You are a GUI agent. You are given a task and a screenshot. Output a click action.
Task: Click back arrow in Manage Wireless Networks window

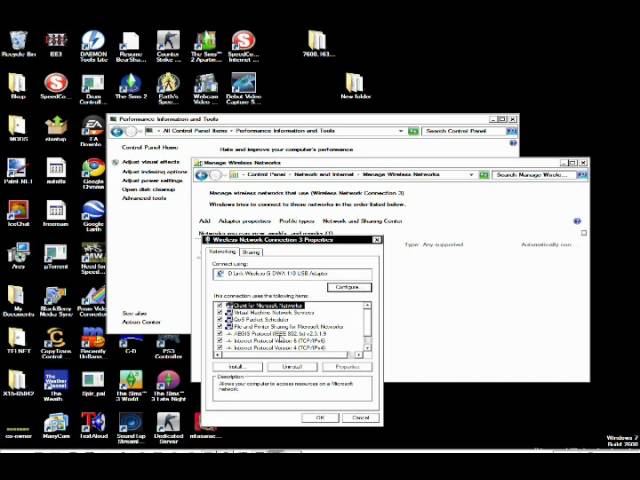coord(202,175)
